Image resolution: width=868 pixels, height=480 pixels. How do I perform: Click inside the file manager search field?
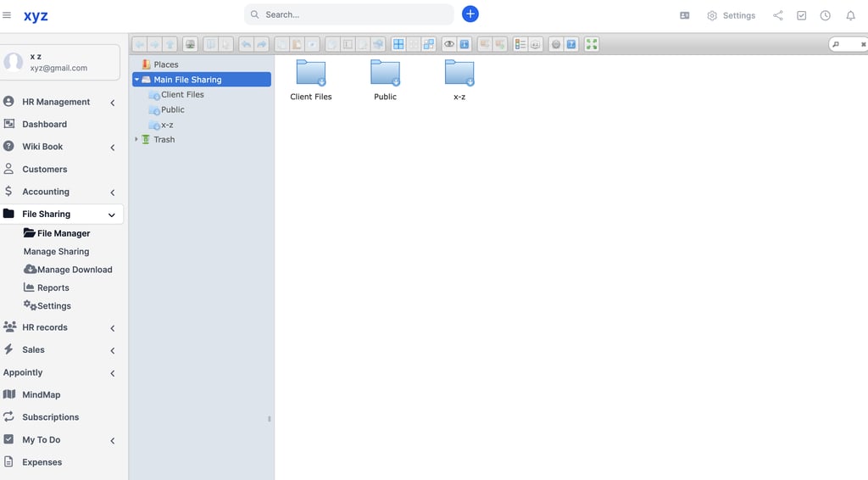coord(849,44)
